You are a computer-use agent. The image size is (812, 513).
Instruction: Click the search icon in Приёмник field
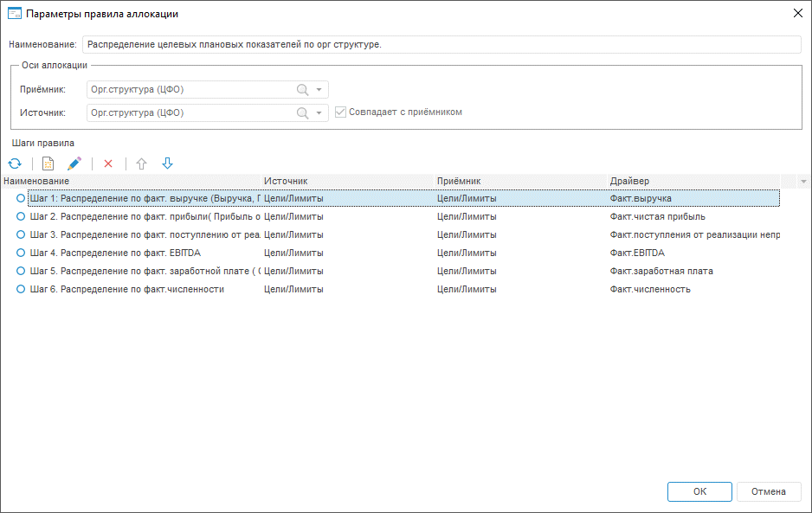(302, 90)
